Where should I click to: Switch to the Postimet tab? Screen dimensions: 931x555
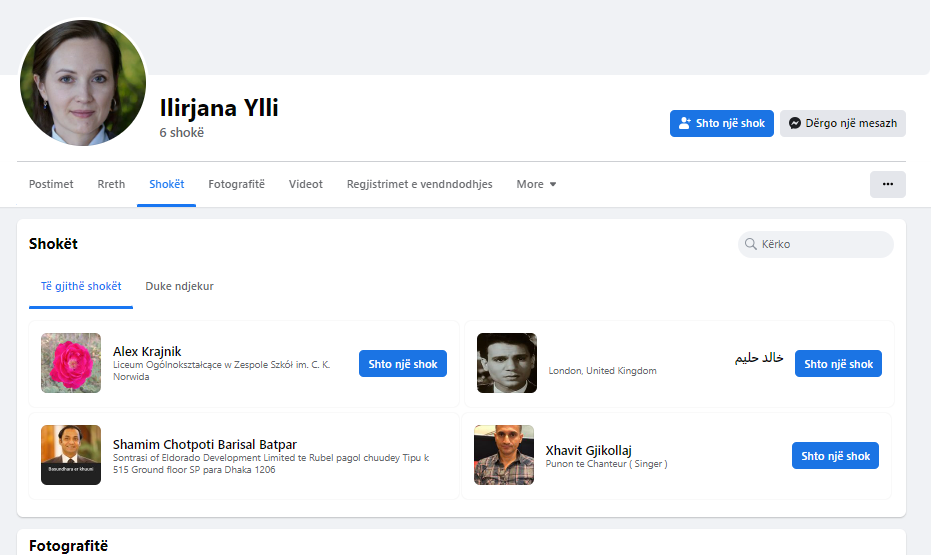point(51,184)
